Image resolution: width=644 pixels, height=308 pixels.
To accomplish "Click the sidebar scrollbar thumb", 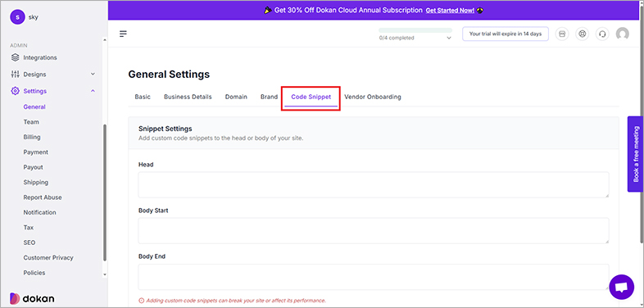I will (104, 193).
